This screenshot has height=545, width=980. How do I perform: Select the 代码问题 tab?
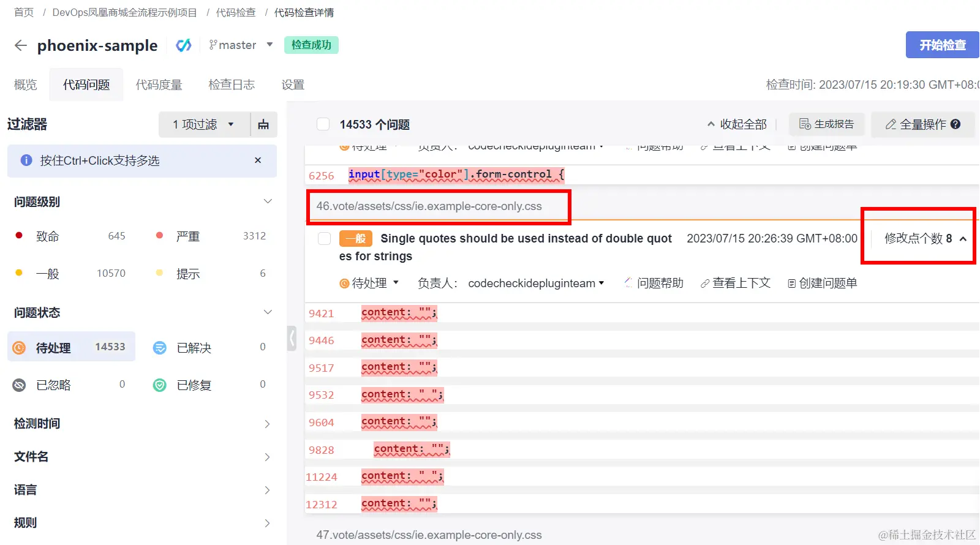86,85
